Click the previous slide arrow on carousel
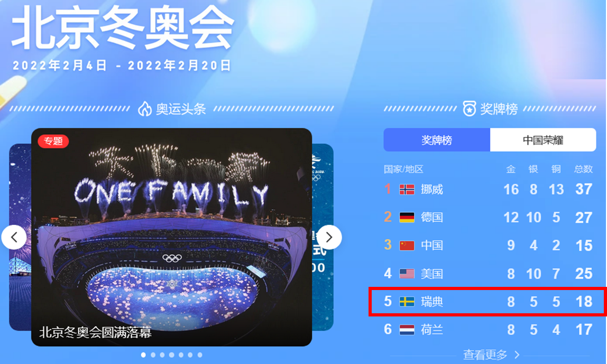 (14, 237)
